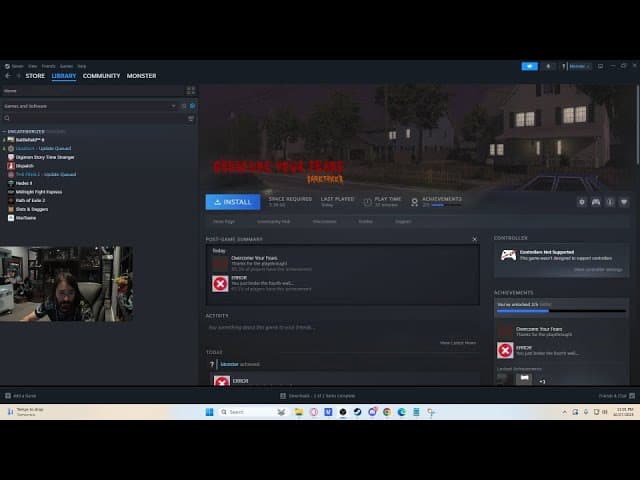Screen dimensions: 640x480
Task: Click the blue announcements button in title bar
Action: pos(529,66)
